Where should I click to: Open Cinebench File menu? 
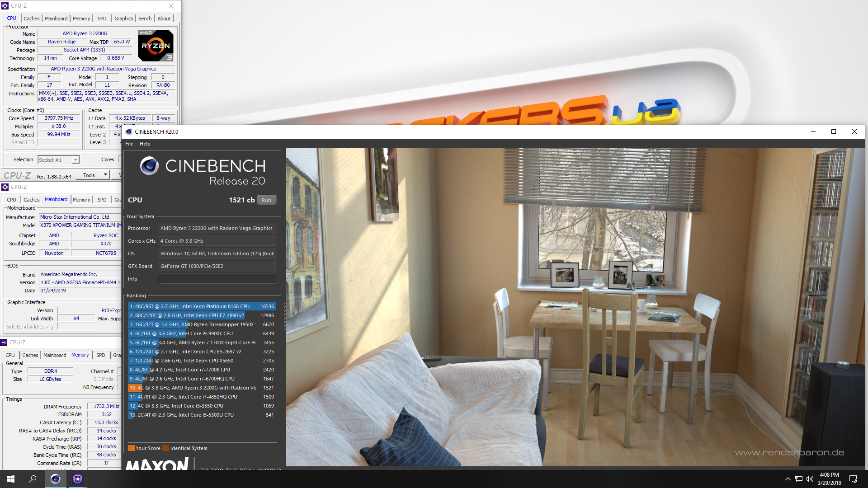129,144
